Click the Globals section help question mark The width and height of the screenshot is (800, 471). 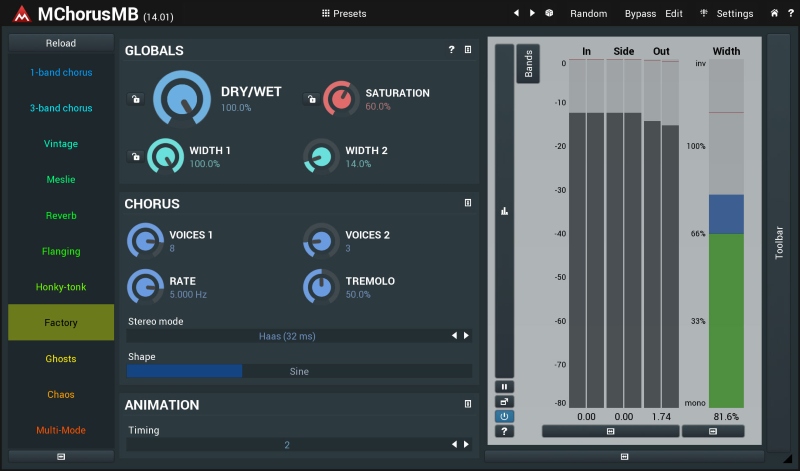(x=452, y=50)
